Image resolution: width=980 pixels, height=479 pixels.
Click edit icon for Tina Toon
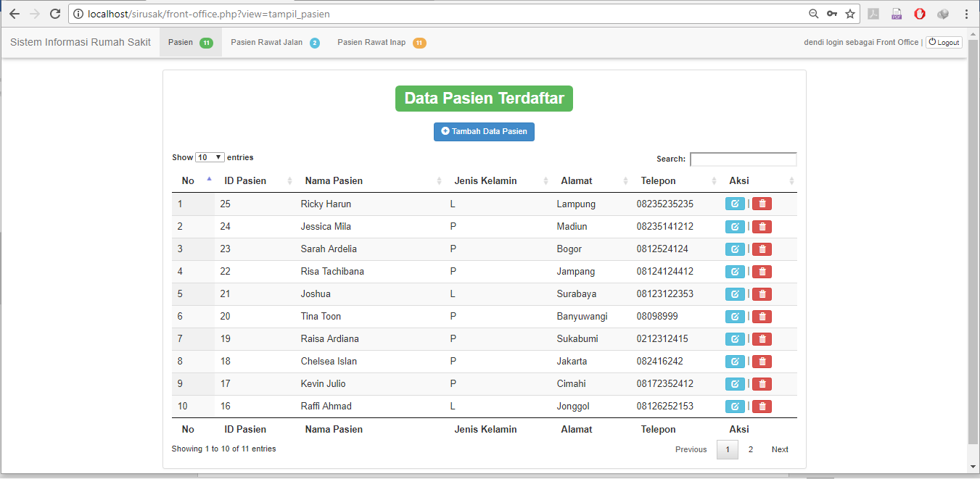[735, 317]
